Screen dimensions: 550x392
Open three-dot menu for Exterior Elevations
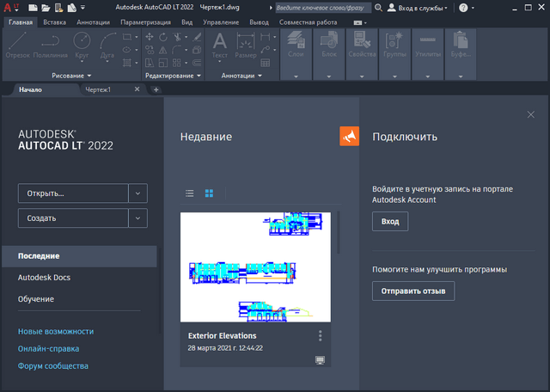coord(320,335)
